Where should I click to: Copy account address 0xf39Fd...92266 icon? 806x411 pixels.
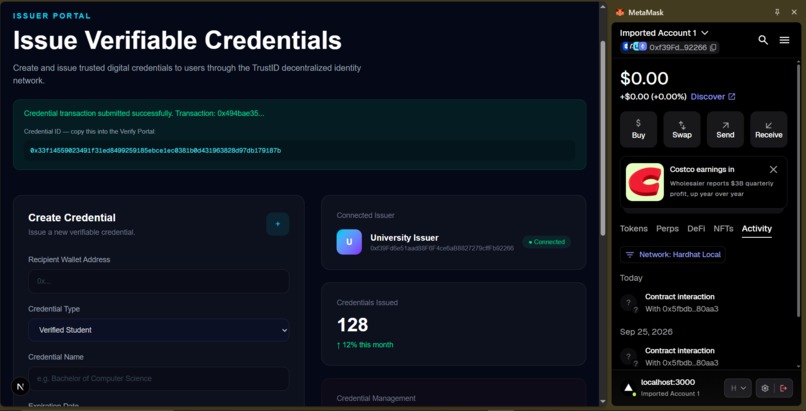(713, 47)
